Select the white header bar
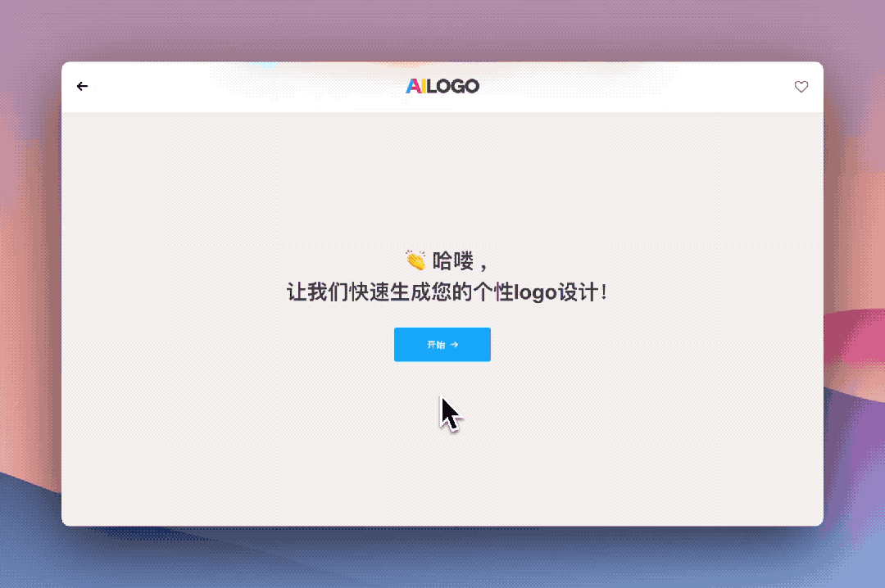 point(246,86)
